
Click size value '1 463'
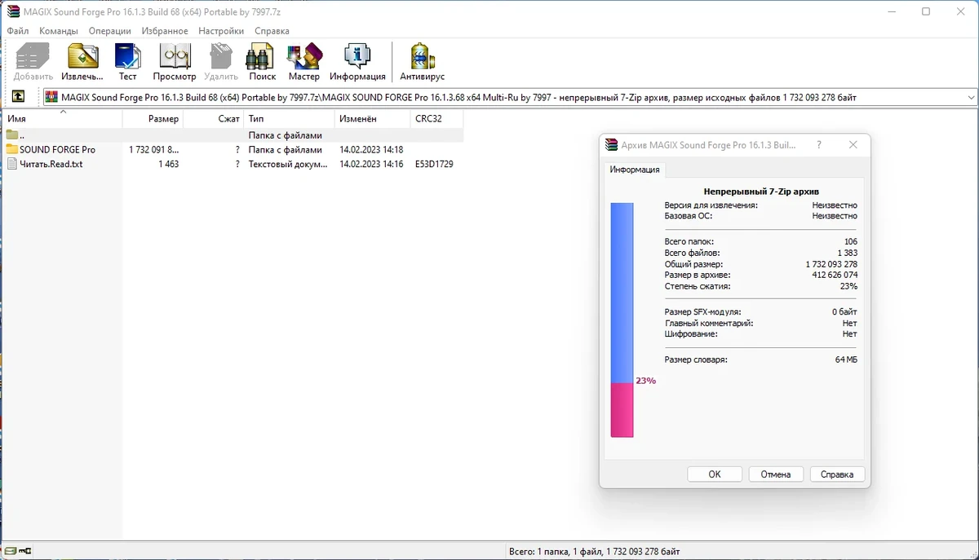point(169,164)
